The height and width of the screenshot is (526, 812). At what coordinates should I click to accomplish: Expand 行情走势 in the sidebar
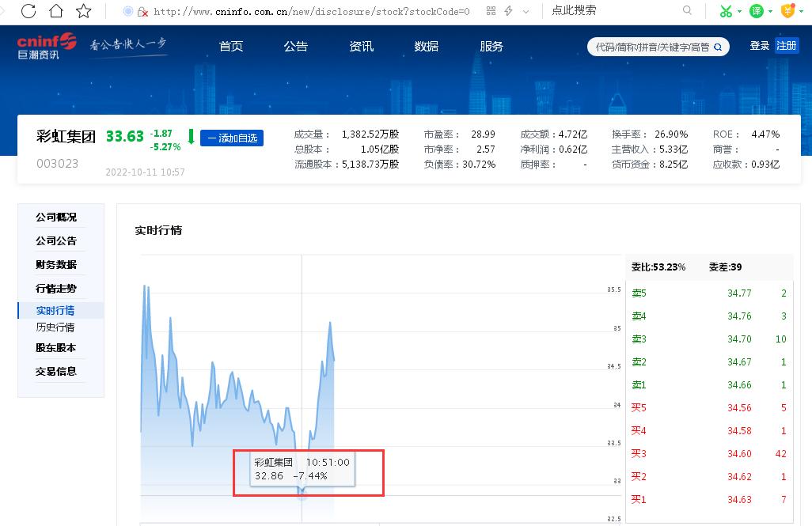(56, 289)
